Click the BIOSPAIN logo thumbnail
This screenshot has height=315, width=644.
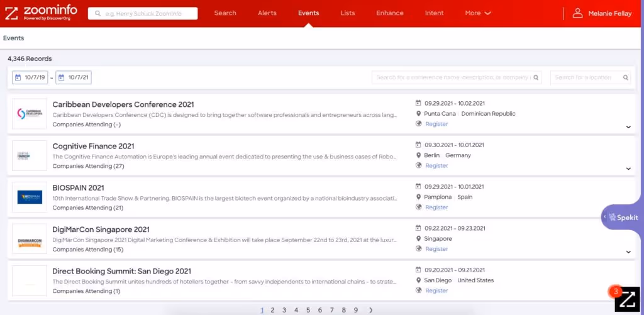click(x=30, y=197)
